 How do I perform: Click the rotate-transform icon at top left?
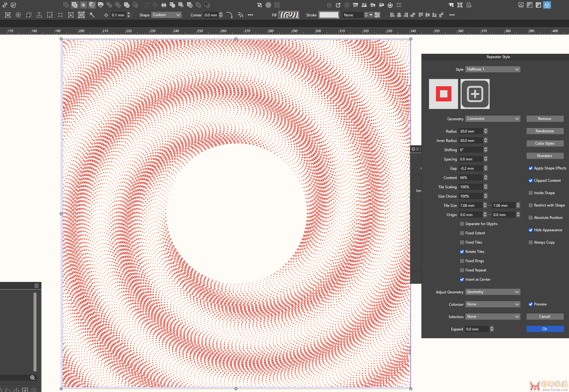tap(5, 5)
